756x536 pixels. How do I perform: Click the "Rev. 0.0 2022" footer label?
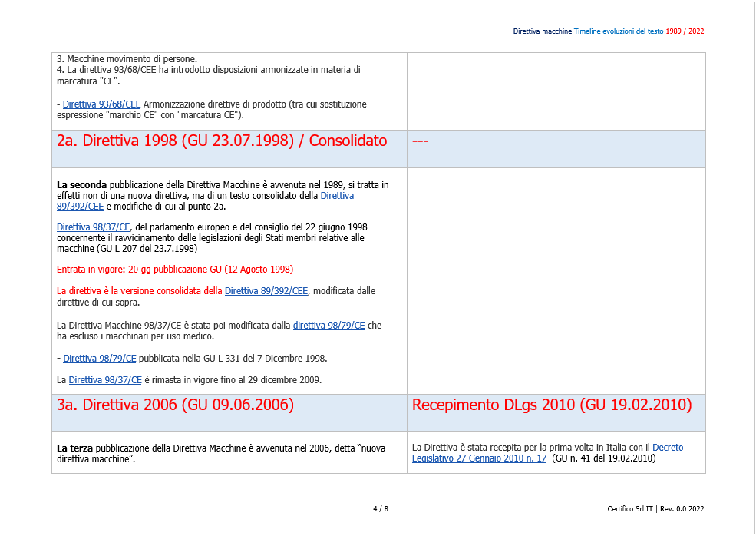(x=683, y=508)
